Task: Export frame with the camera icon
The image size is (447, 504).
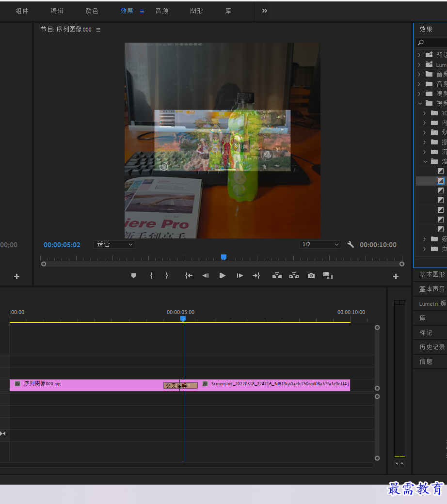Action: coord(311,275)
